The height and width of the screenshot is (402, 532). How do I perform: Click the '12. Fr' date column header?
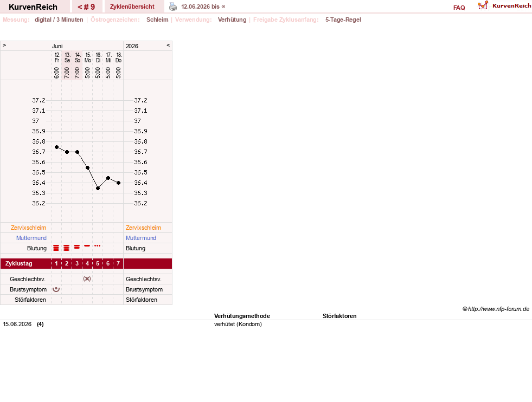point(57,57)
